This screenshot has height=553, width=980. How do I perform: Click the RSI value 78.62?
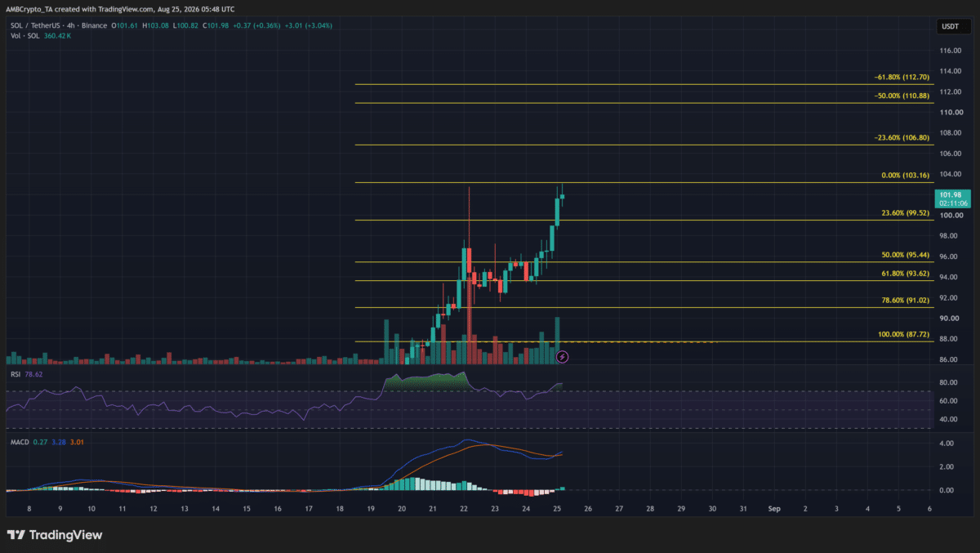(33, 375)
